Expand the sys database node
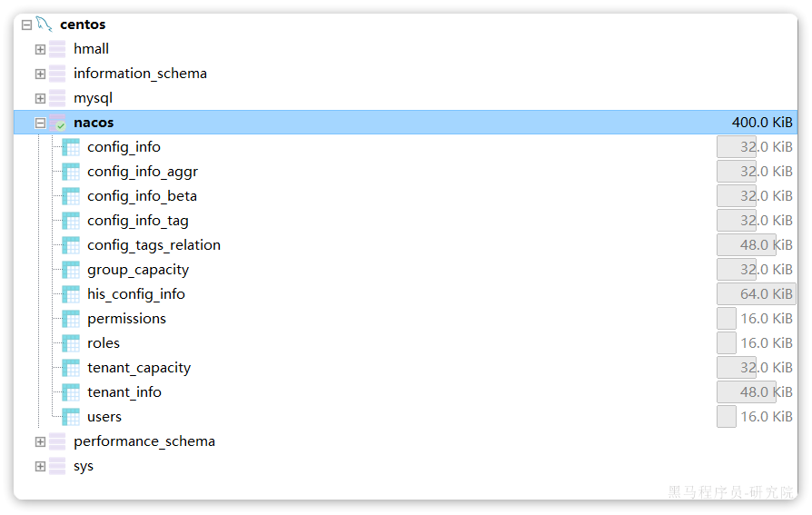812x515 pixels. (40, 466)
